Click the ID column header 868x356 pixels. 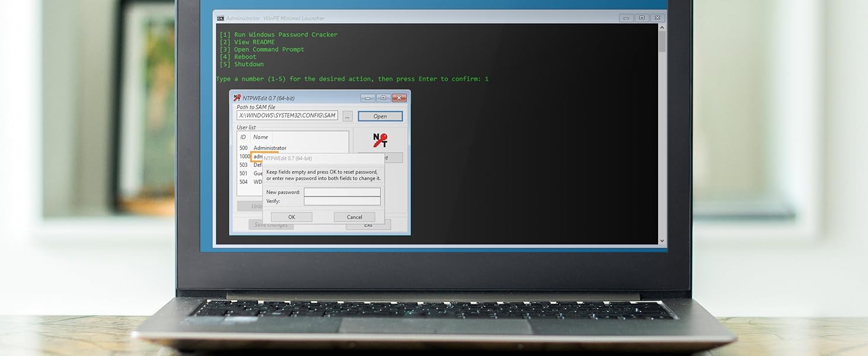click(243, 137)
